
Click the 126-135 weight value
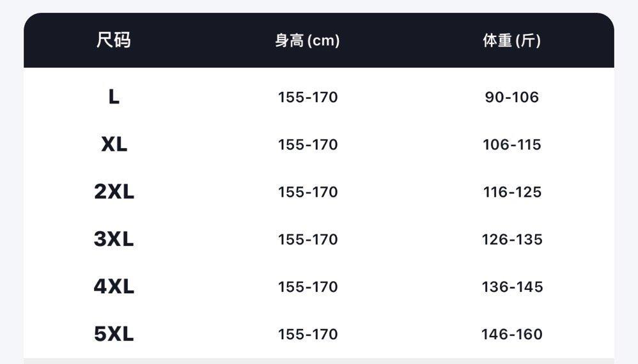[x=512, y=239]
